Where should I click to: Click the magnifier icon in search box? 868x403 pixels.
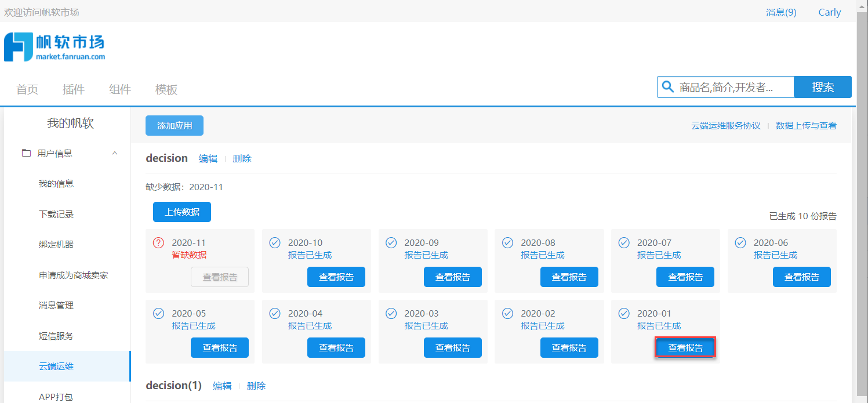pos(668,88)
